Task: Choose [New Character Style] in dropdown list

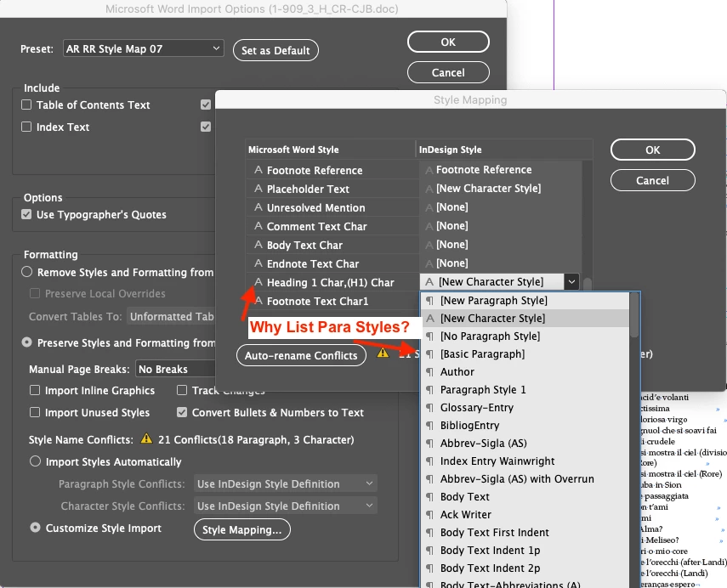Action: coord(525,319)
